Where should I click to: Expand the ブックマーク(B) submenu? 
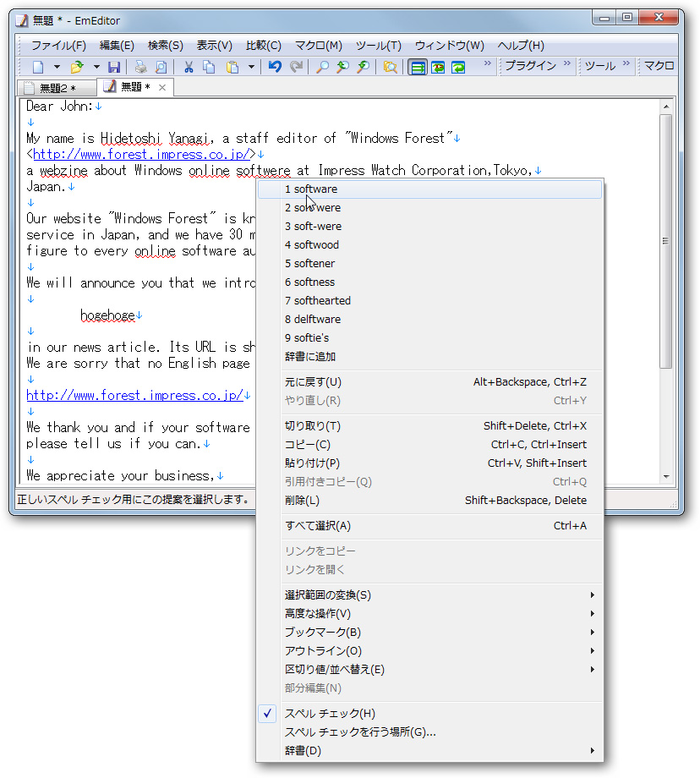pyautogui.click(x=429, y=633)
